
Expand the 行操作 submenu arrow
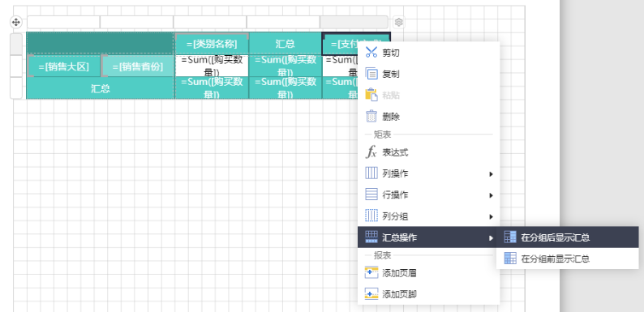click(491, 195)
